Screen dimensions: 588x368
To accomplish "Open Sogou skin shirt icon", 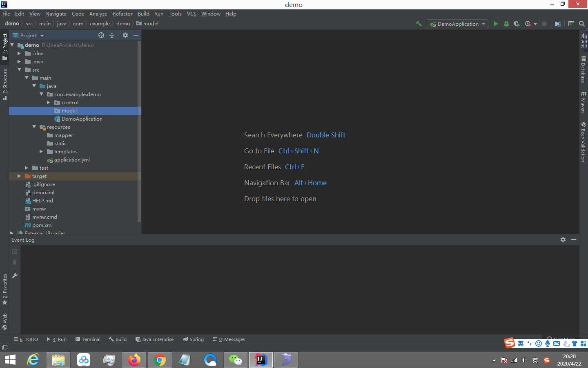I will (x=575, y=343).
